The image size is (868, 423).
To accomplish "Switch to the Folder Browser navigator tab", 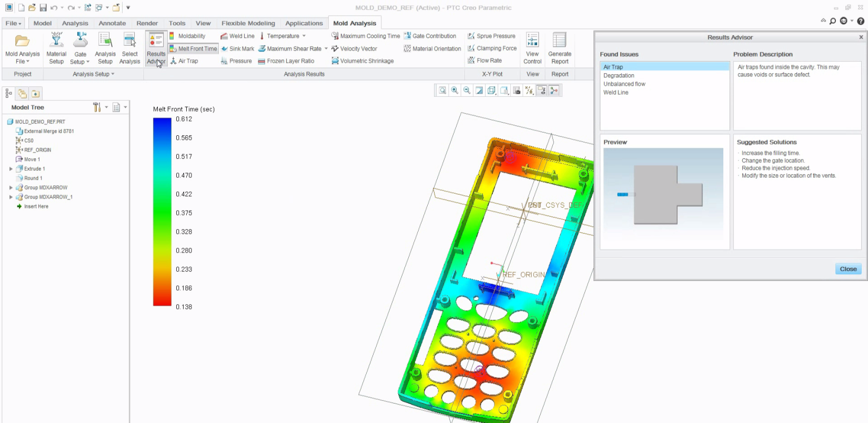I will point(22,94).
